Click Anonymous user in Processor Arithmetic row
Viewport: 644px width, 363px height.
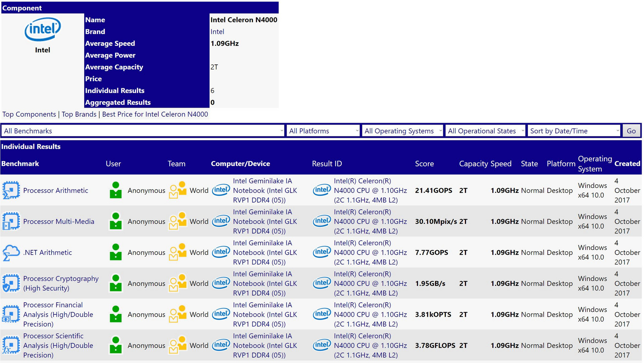(x=147, y=190)
